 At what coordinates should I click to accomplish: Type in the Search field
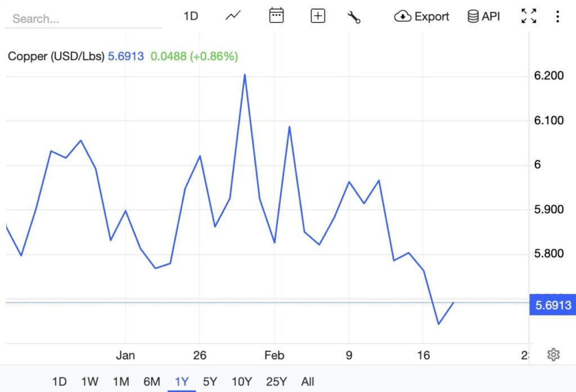click(x=83, y=19)
